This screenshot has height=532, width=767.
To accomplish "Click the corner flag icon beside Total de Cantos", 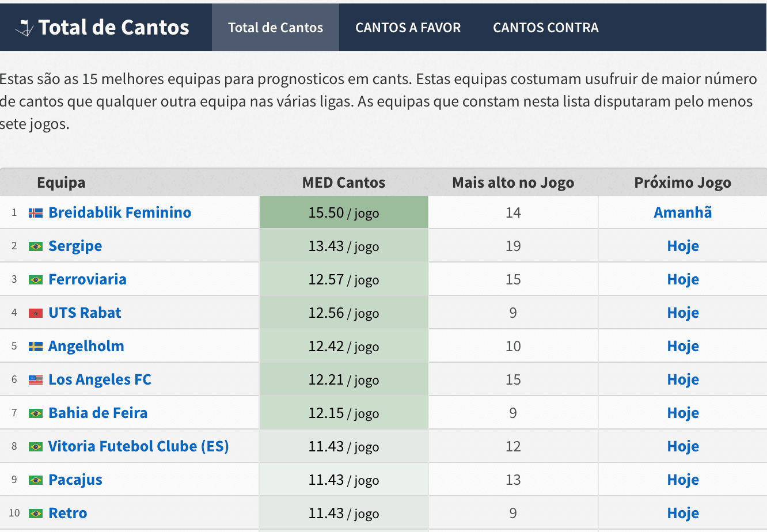I will (24, 28).
